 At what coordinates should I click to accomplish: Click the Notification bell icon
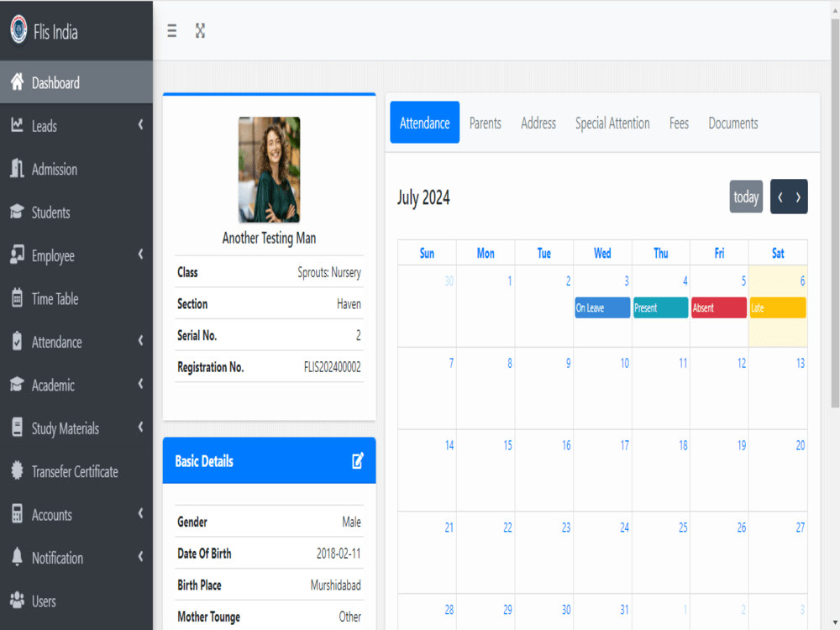[x=17, y=557]
